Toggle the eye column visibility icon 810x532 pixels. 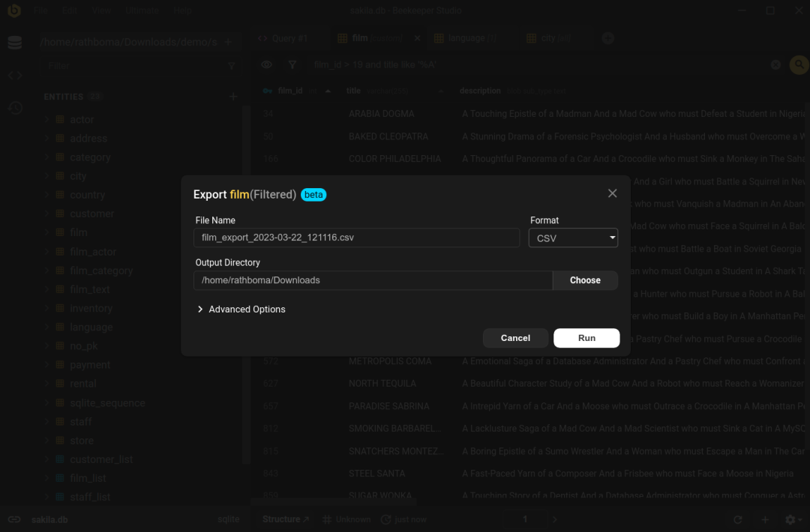tap(266, 65)
